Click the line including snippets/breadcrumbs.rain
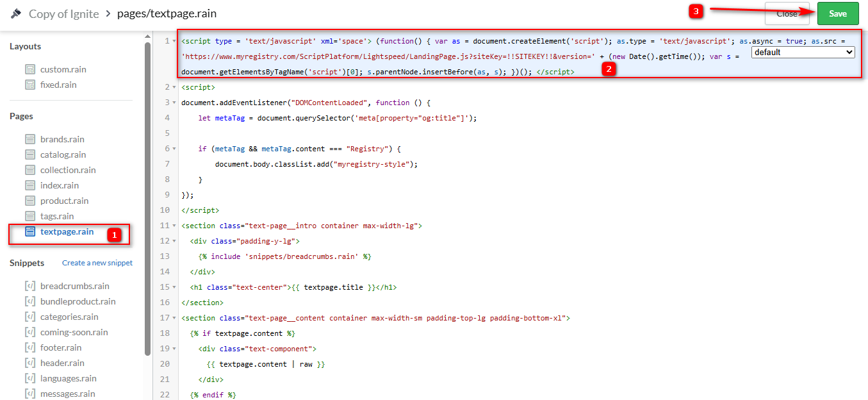 284,256
